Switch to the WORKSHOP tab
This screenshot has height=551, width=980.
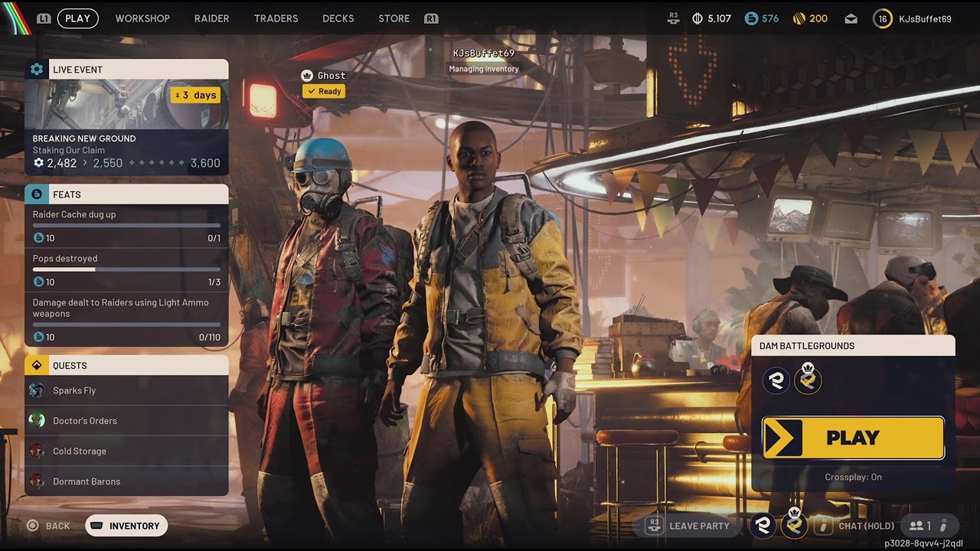click(142, 18)
